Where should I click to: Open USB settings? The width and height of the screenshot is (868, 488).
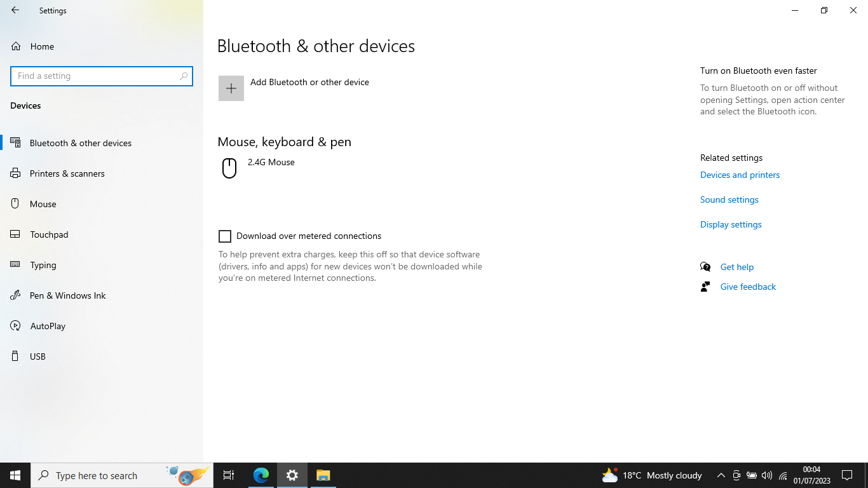pyautogui.click(x=37, y=356)
